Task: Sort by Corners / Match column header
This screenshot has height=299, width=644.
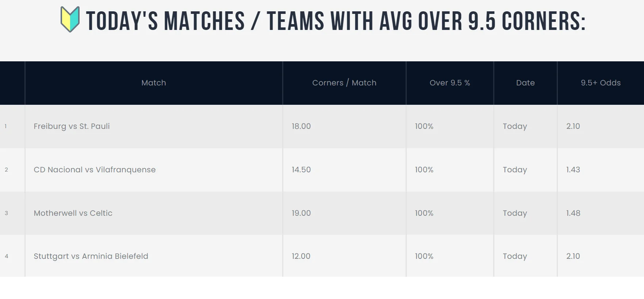Action: pos(344,83)
